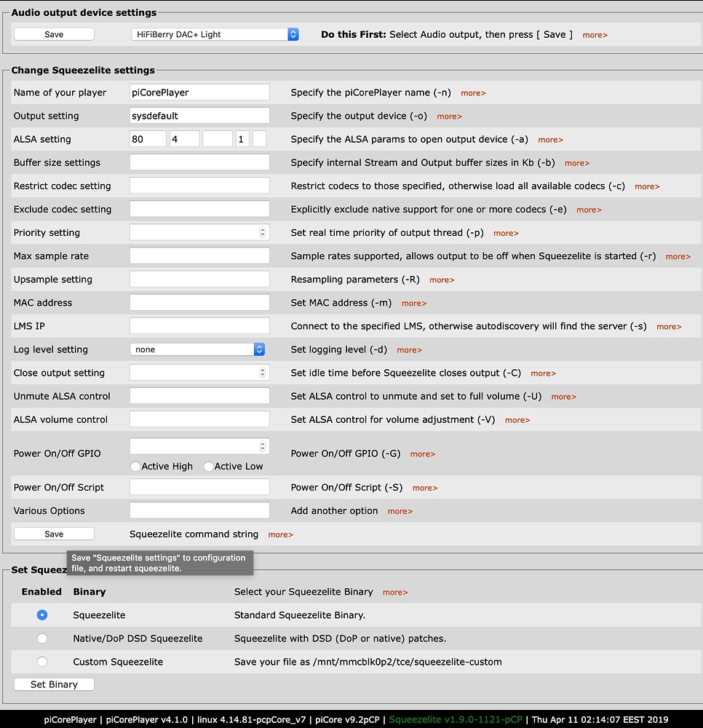Open more> for the ALSA params (-a)
The height and width of the screenshot is (728, 703).
click(550, 139)
